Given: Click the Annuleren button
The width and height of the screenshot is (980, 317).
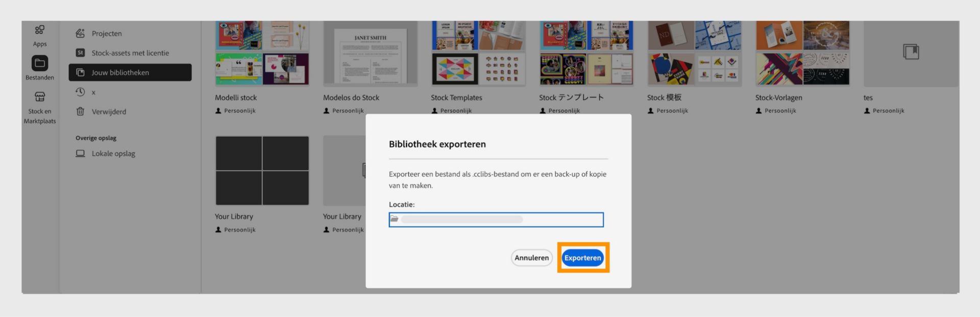Looking at the screenshot, I should click(531, 258).
